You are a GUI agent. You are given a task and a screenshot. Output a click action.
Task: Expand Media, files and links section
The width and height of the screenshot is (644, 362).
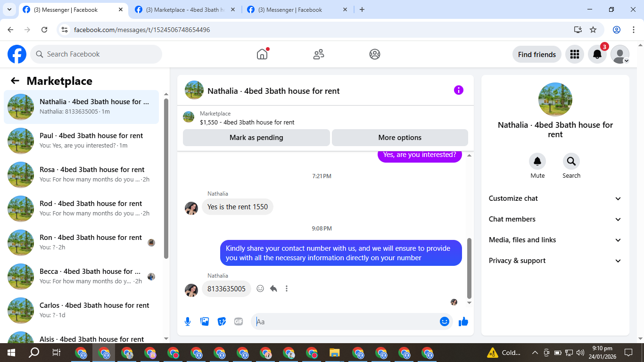(x=555, y=240)
